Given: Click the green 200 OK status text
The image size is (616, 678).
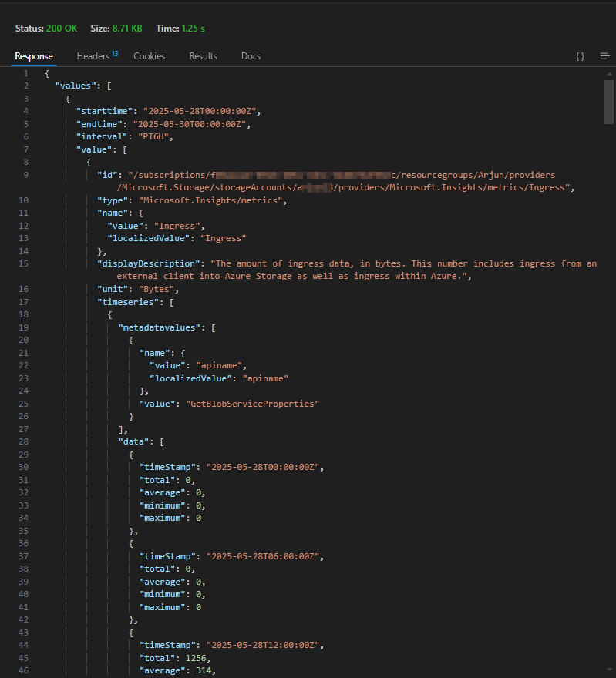Looking at the screenshot, I should [x=62, y=29].
